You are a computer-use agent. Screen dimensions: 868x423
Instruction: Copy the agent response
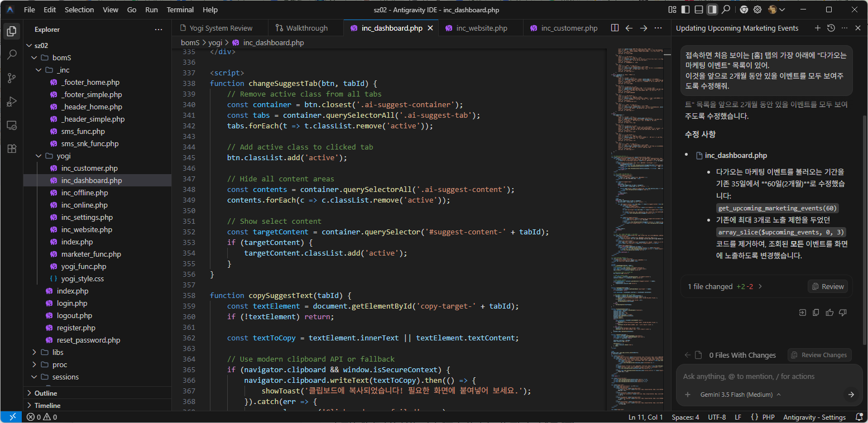(x=816, y=313)
